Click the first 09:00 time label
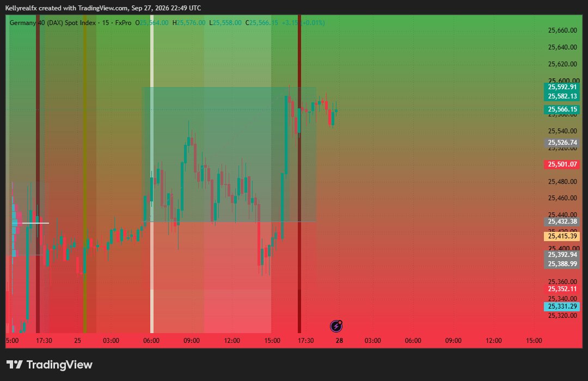Image resolution: width=588 pixels, height=381 pixels. point(191,341)
